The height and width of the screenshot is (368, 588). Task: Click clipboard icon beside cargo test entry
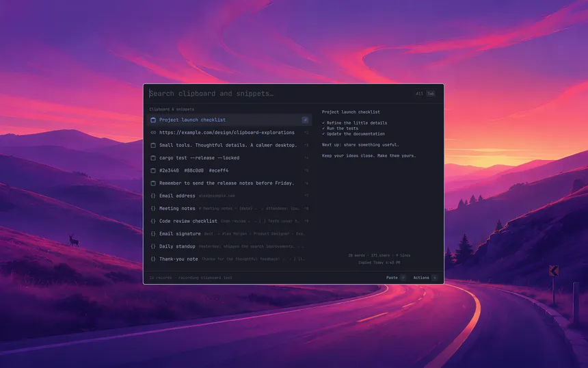click(153, 158)
